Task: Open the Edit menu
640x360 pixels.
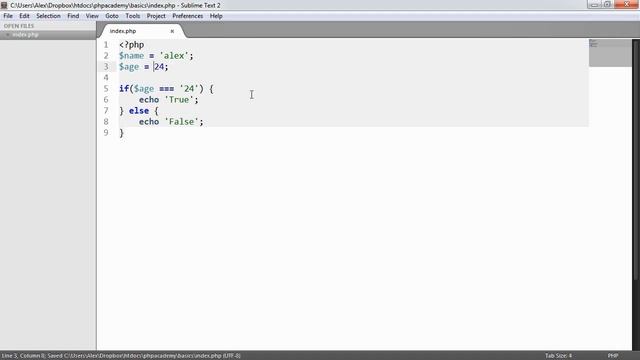Action: [x=24, y=16]
